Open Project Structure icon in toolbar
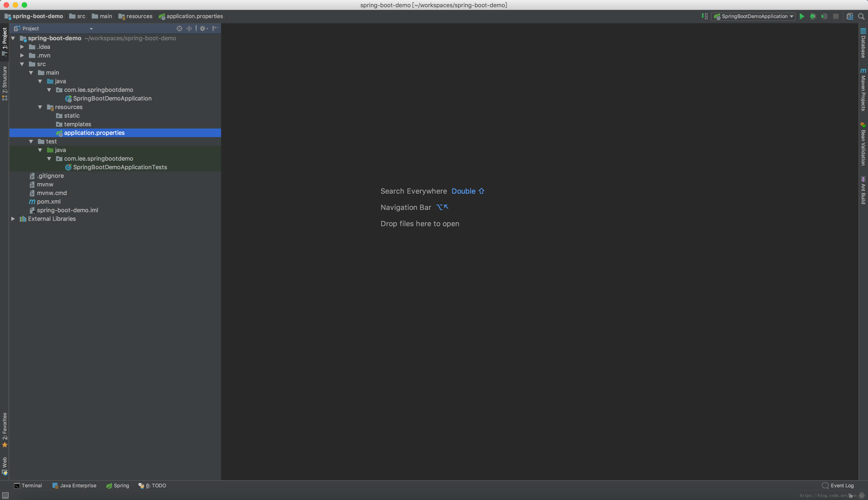 tap(849, 16)
